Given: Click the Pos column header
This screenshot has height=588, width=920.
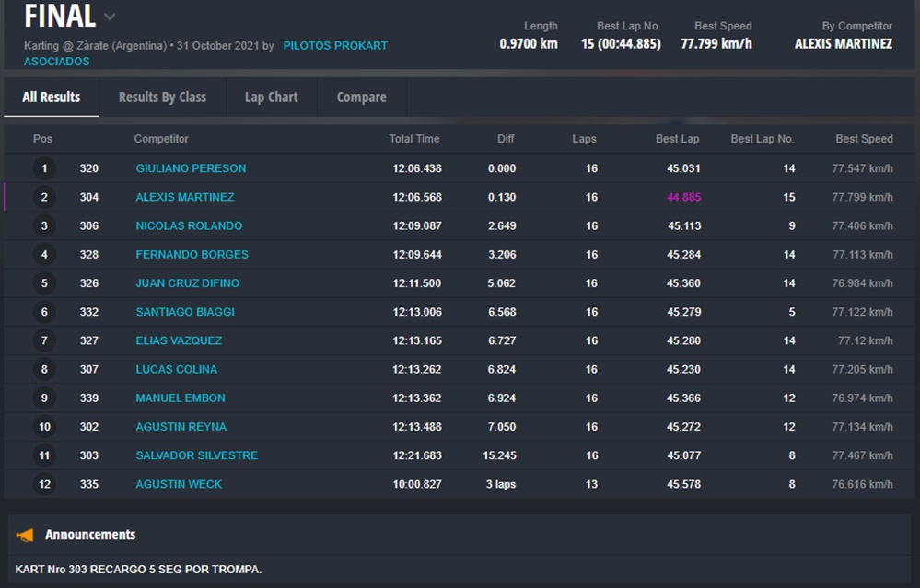Looking at the screenshot, I should 42,139.
